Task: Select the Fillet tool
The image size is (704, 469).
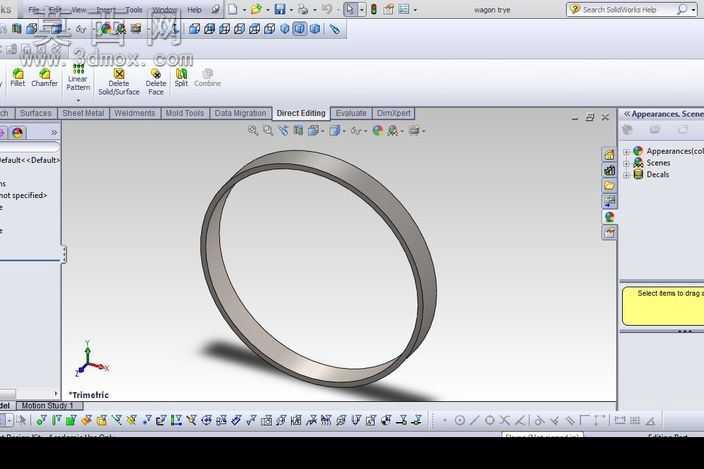Action: (18, 77)
